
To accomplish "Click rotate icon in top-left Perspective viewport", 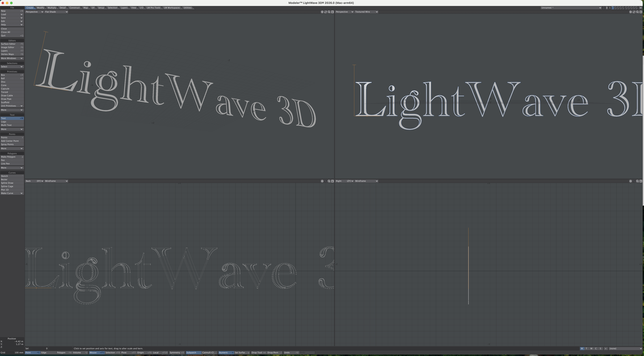I will pyautogui.click(x=326, y=12).
